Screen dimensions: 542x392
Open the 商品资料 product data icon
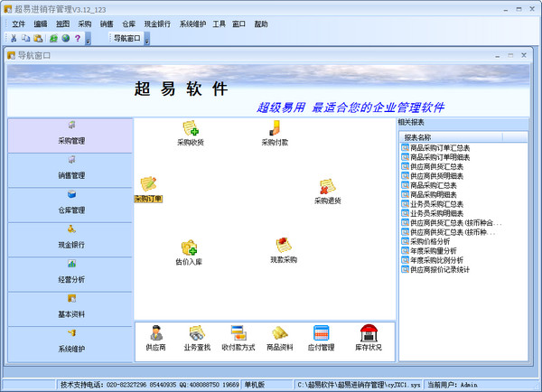click(x=280, y=338)
